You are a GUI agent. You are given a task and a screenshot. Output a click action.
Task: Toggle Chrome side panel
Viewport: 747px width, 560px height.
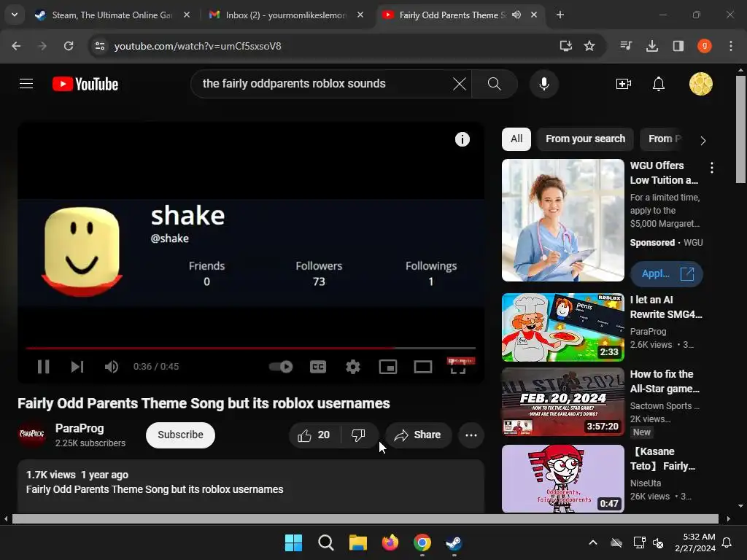pyautogui.click(x=678, y=46)
